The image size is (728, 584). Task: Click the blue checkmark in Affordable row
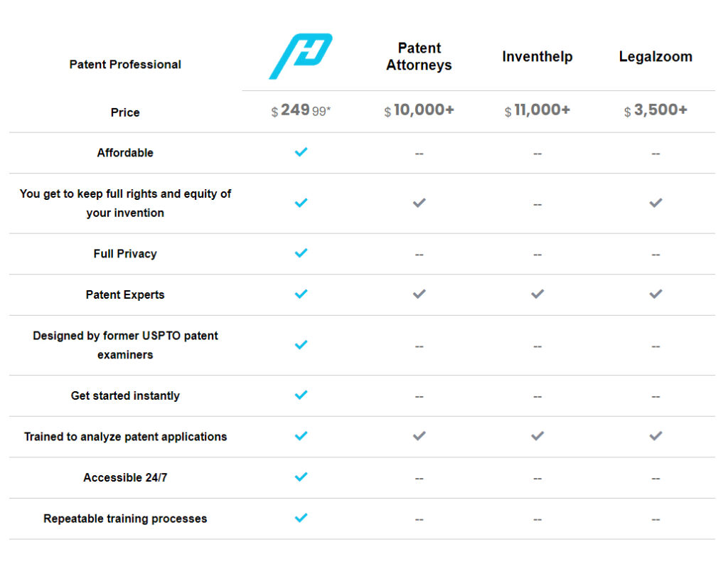[x=301, y=152]
